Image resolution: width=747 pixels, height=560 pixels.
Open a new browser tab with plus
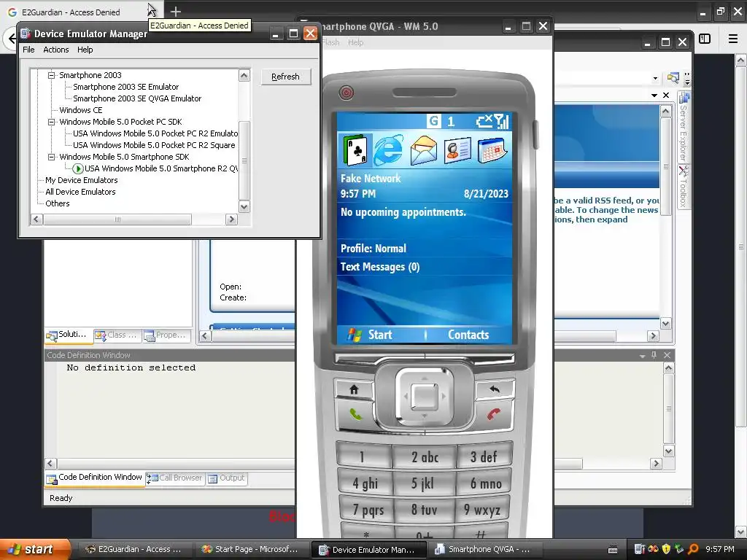(175, 12)
